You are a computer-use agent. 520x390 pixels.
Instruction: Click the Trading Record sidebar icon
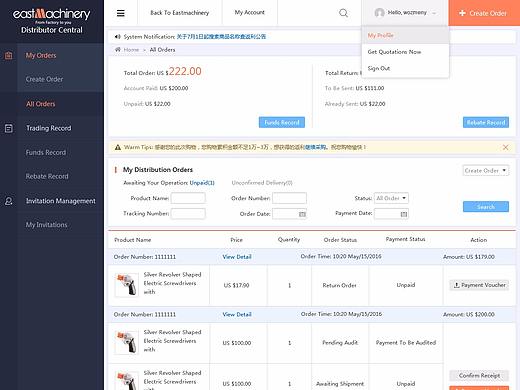(x=9, y=128)
